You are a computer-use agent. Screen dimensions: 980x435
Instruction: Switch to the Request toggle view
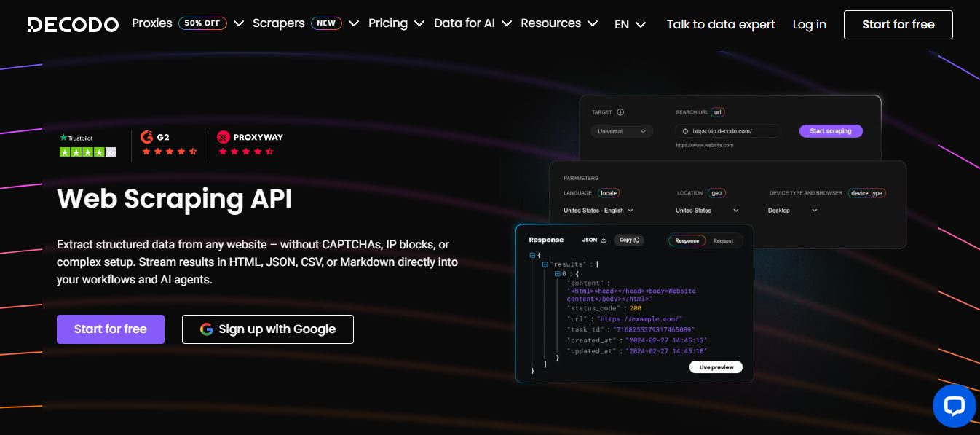coord(723,240)
